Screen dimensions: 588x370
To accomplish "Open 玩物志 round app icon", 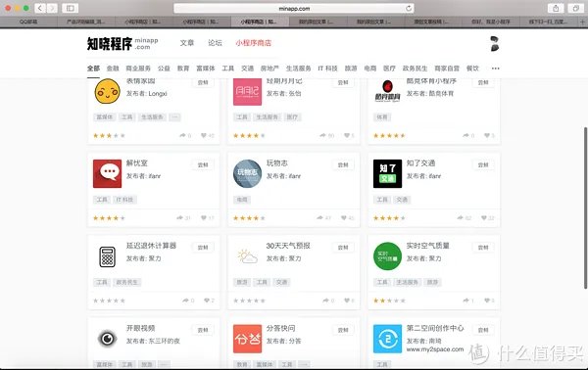I will (x=247, y=173).
